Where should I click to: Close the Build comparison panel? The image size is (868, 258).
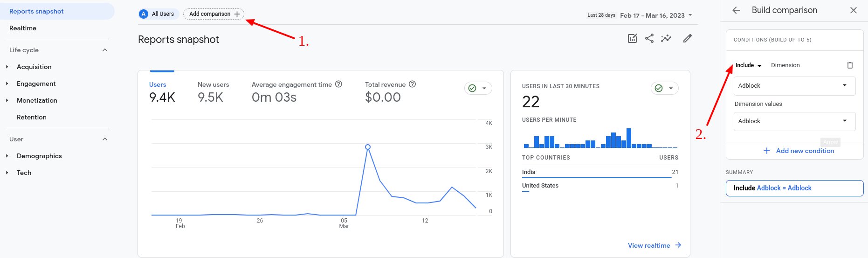pyautogui.click(x=853, y=10)
